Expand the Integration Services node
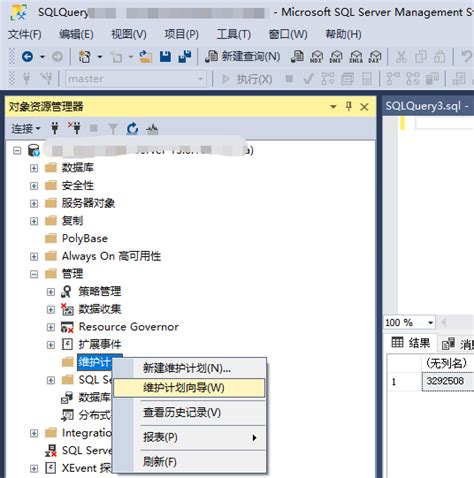This screenshot has width=474, height=478. click(34, 433)
